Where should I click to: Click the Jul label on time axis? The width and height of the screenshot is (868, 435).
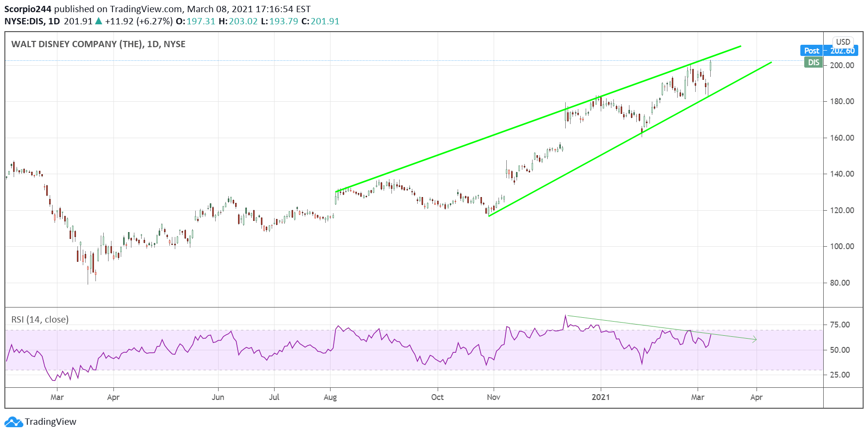[274, 397]
